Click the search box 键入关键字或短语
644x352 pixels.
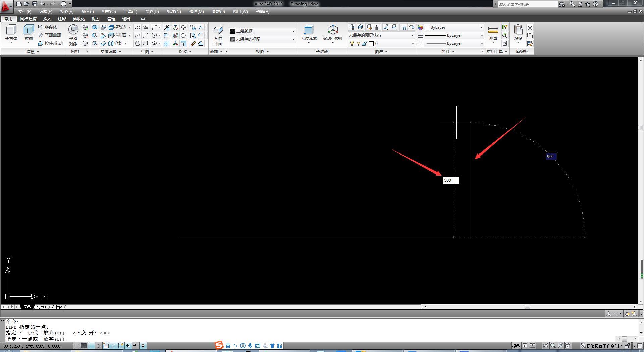point(527,4)
